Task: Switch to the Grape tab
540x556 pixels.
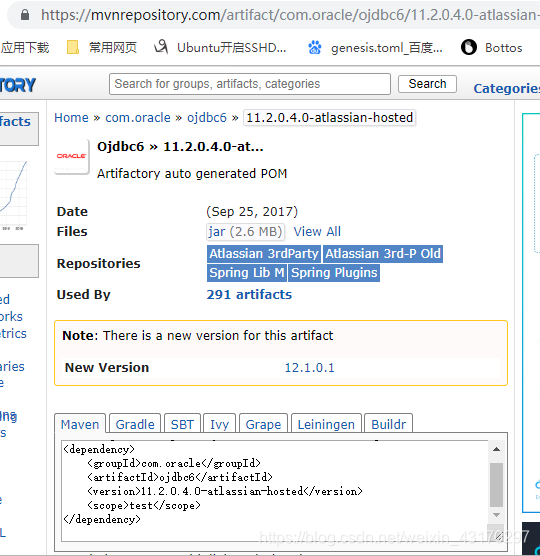Action: 263,424
